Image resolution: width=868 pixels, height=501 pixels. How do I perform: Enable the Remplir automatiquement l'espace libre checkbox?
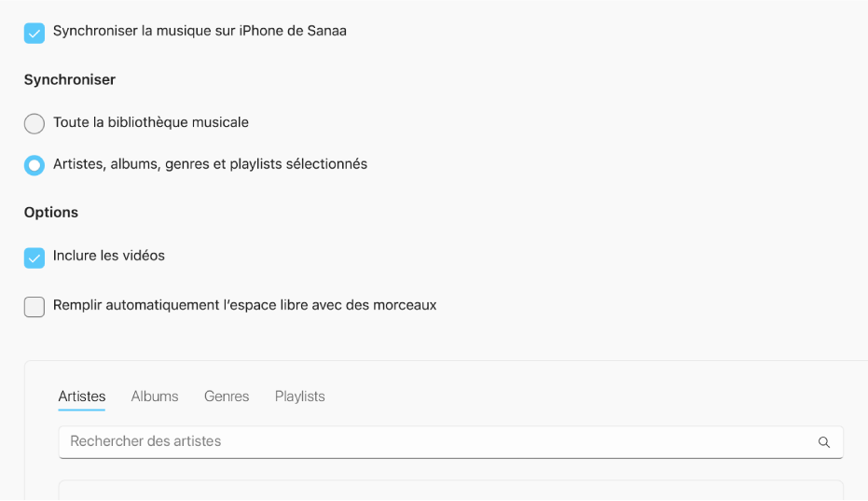pyautogui.click(x=34, y=307)
